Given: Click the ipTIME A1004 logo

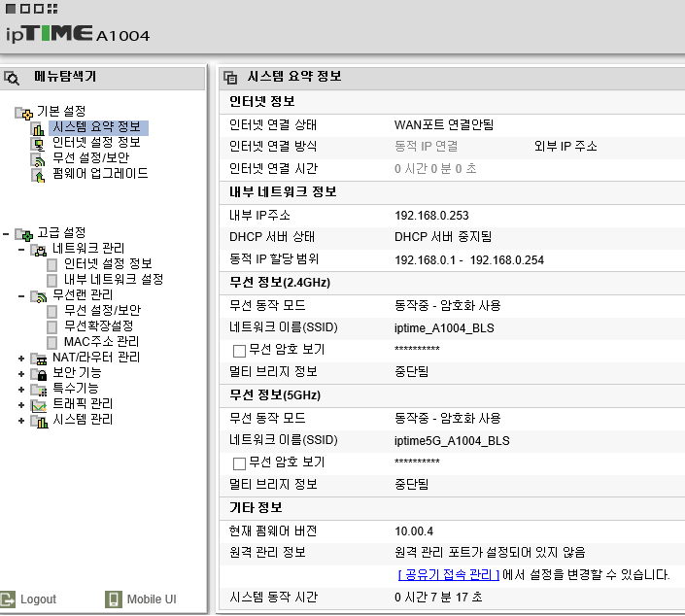Looking at the screenshot, I should [78, 34].
